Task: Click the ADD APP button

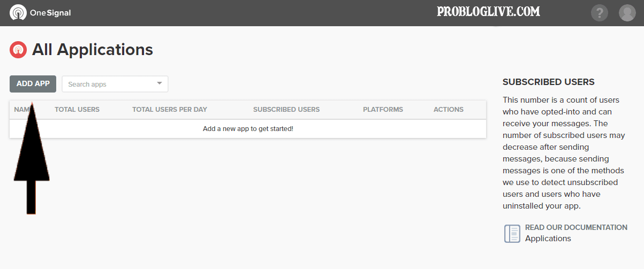Action: pyautogui.click(x=33, y=84)
